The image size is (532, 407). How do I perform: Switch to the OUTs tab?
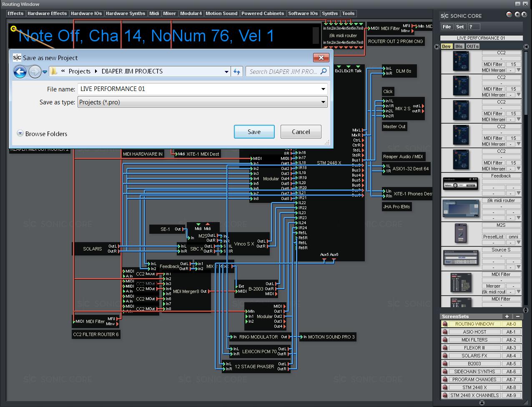click(472, 46)
